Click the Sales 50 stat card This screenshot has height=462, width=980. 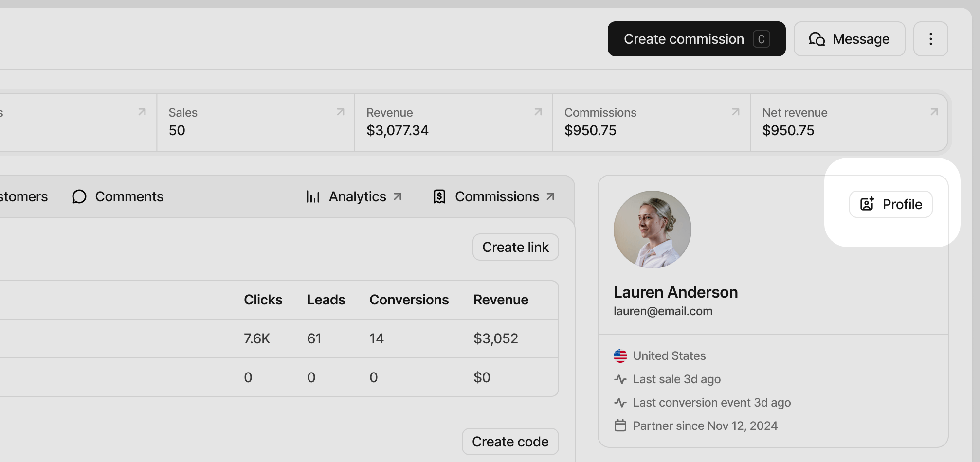(256, 123)
